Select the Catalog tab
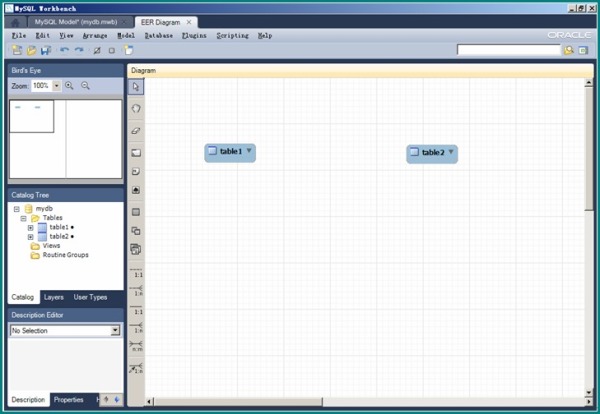This screenshot has height=414, width=600. (x=23, y=297)
